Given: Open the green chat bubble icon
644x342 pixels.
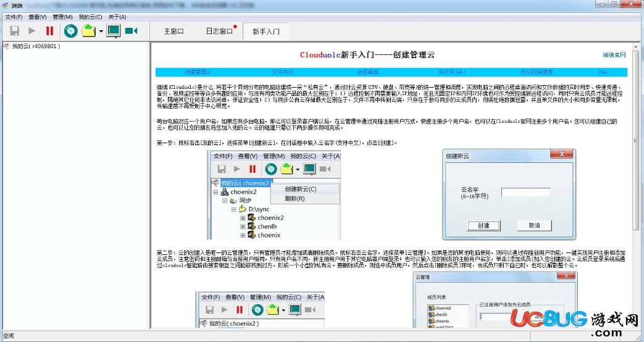Looking at the screenshot, I should point(70,31).
